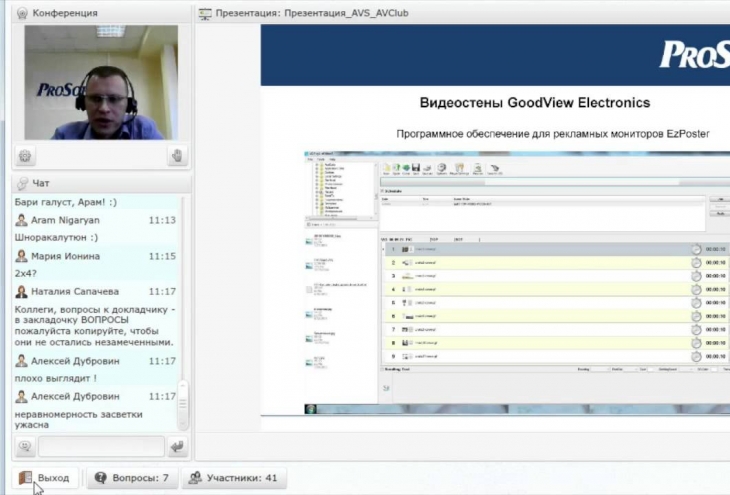Select the name Наталия Сапачева in chat
Screen dimensions: 730x495
[75, 292]
